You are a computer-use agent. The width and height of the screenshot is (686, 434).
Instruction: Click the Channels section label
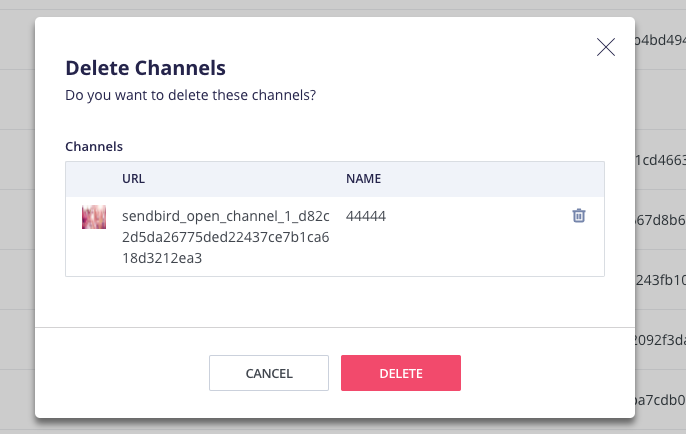94,146
